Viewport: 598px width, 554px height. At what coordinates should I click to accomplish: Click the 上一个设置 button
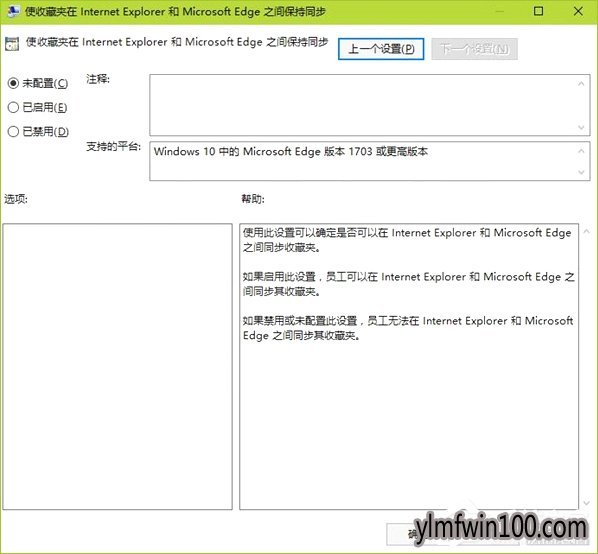pyautogui.click(x=381, y=49)
